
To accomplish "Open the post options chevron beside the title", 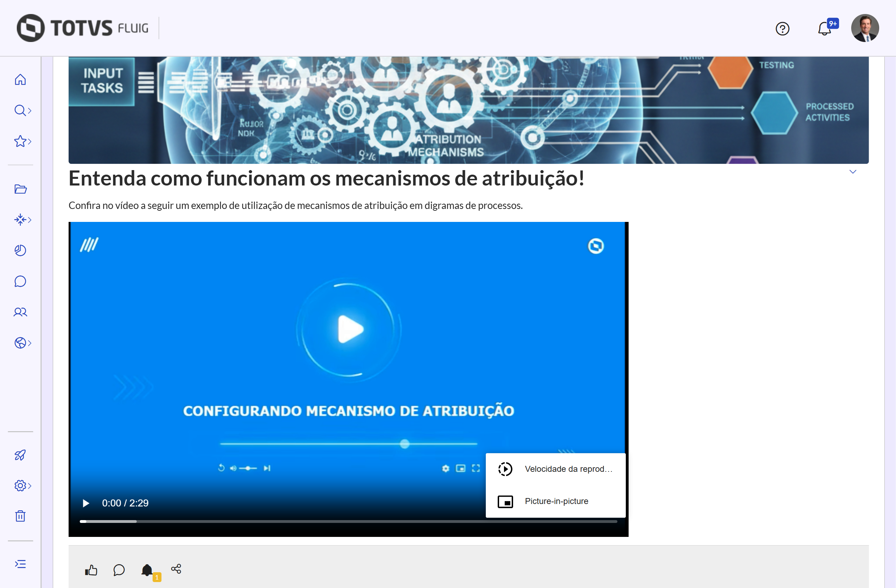I will (853, 171).
